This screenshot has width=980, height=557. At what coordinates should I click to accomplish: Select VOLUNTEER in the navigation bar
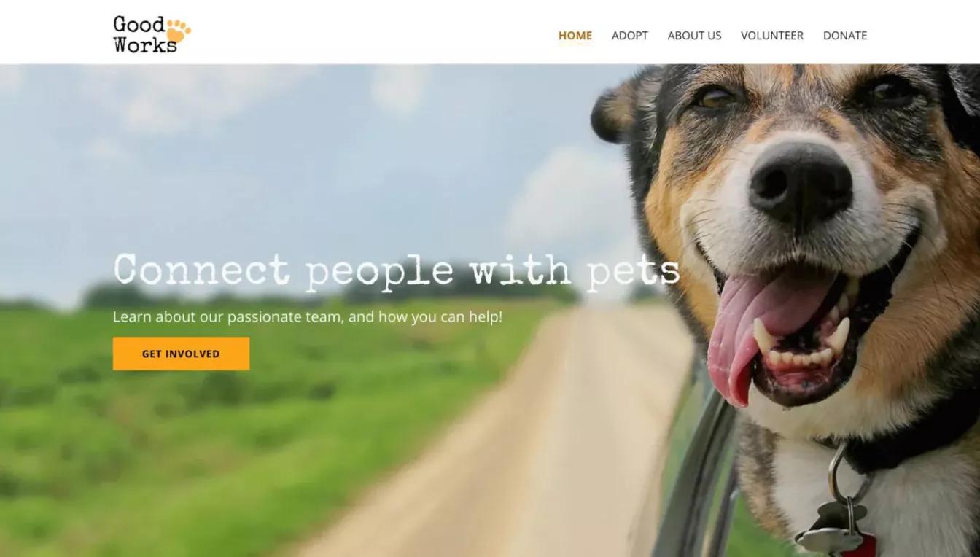772,35
